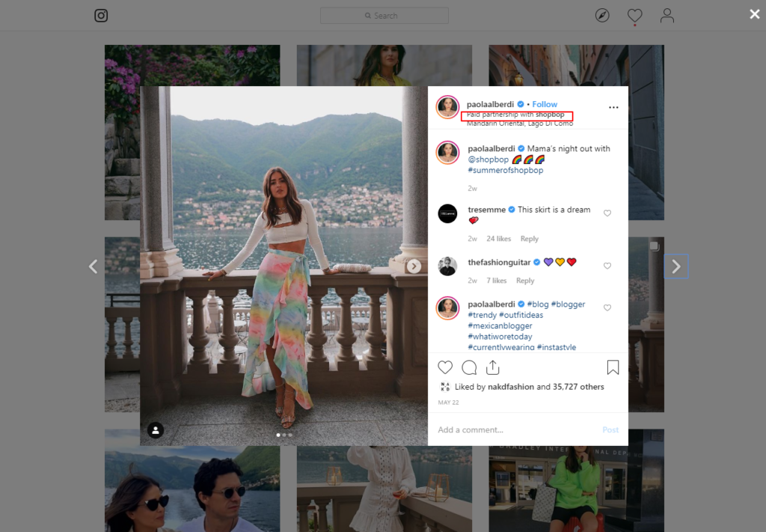Open paolaalberdi profile from post header
The height and width of the screenshot is (532, 766).
[x=490, y=104]
